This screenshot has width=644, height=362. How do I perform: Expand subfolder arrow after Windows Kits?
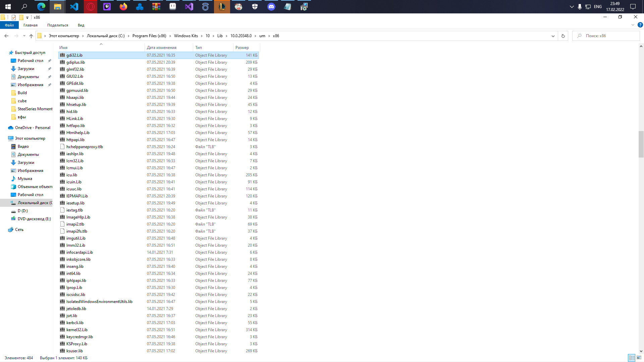pyautogui.click(x=202, y=36)
